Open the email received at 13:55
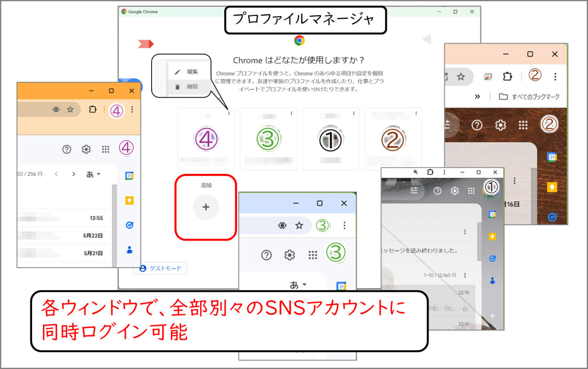 pyautogui.click(x=65, y=218)
